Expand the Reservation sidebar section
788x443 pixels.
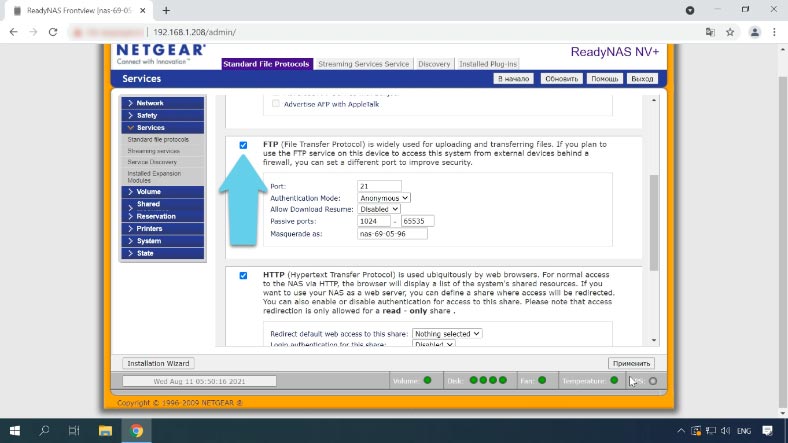(x=163, y=216)
